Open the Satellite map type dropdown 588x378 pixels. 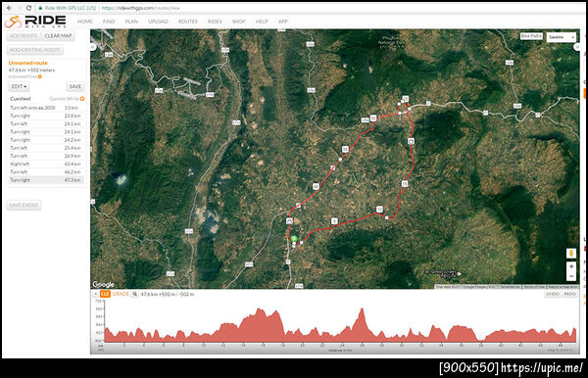point(561,37)
